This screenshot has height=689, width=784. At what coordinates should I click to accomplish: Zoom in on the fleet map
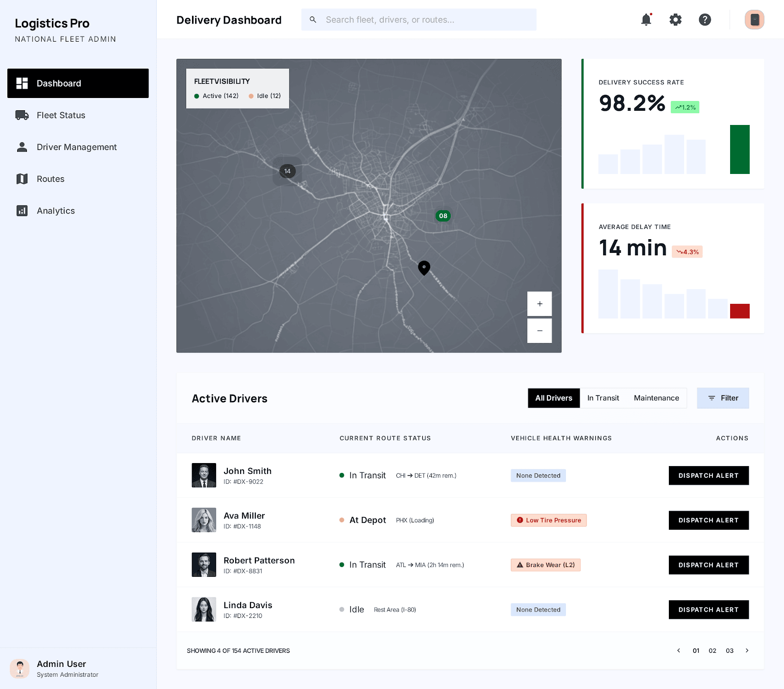tap(539, 304)
